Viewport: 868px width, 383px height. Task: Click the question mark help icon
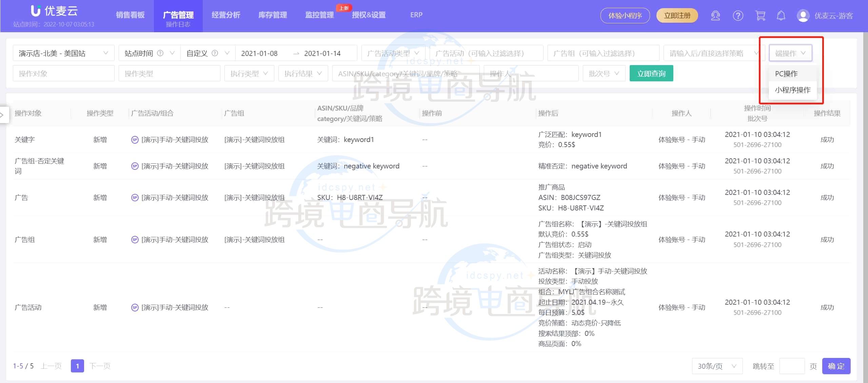click(x=738, y=16)
